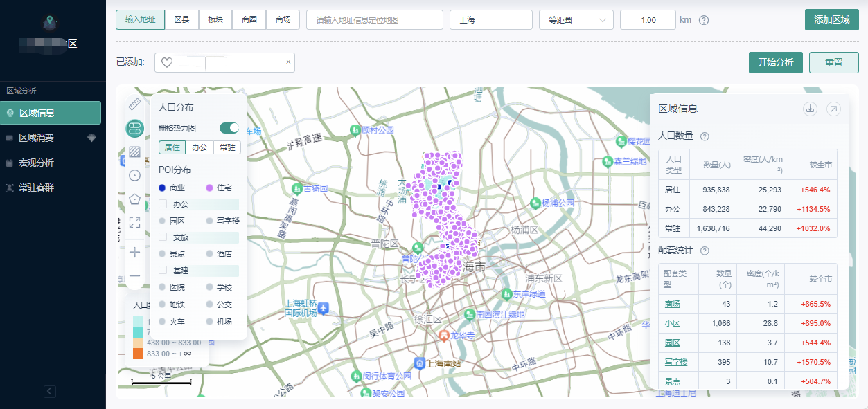The image size is (868, 409).
Task: Switch to the 商圈 tab
Action: coord(249,20)
